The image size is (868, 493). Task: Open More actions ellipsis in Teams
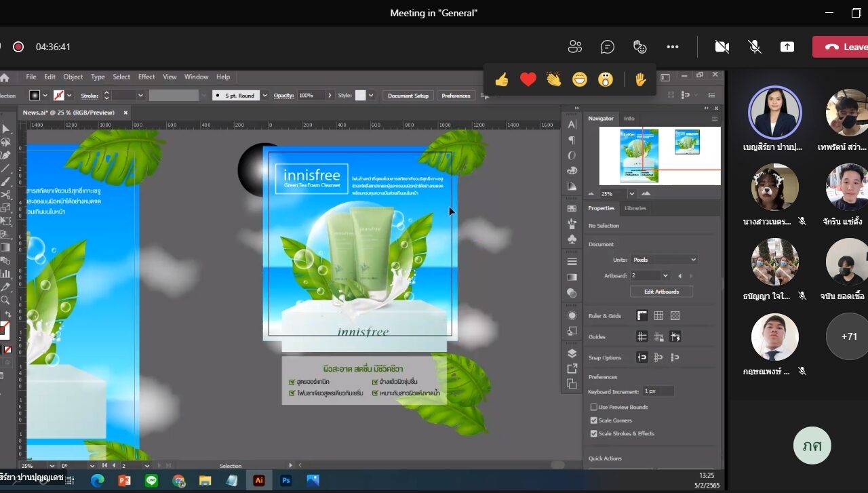click(x=673, y=47)
